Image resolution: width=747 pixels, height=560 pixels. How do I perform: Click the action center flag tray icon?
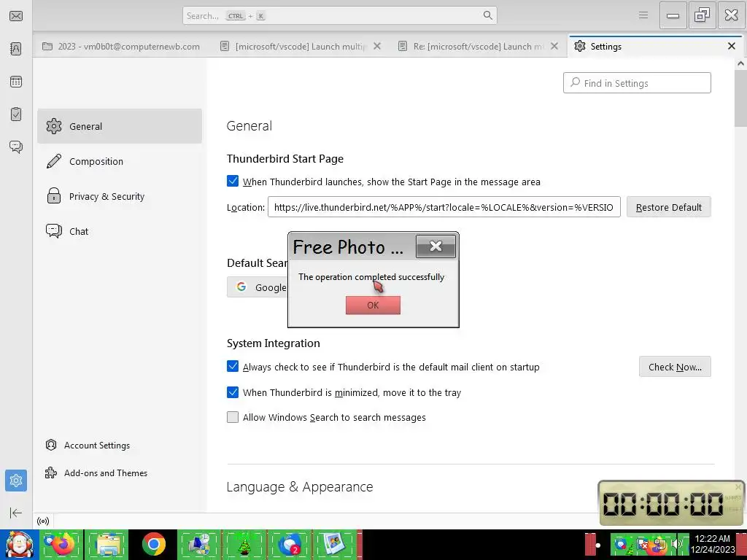tap(643, 544)
